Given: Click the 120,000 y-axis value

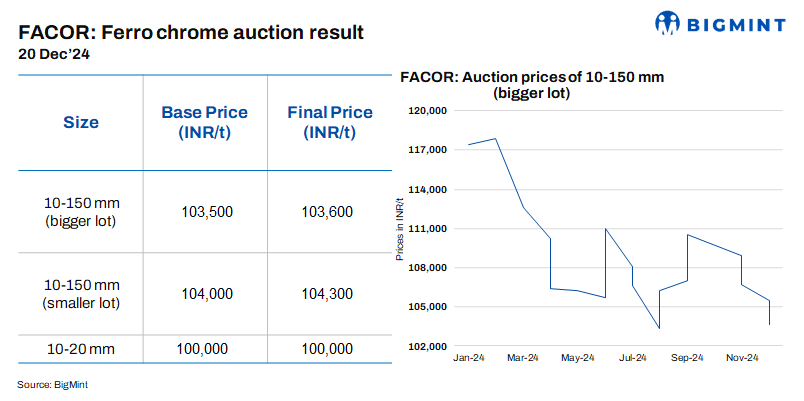Looking at the screenshot, I should point(428,111).
